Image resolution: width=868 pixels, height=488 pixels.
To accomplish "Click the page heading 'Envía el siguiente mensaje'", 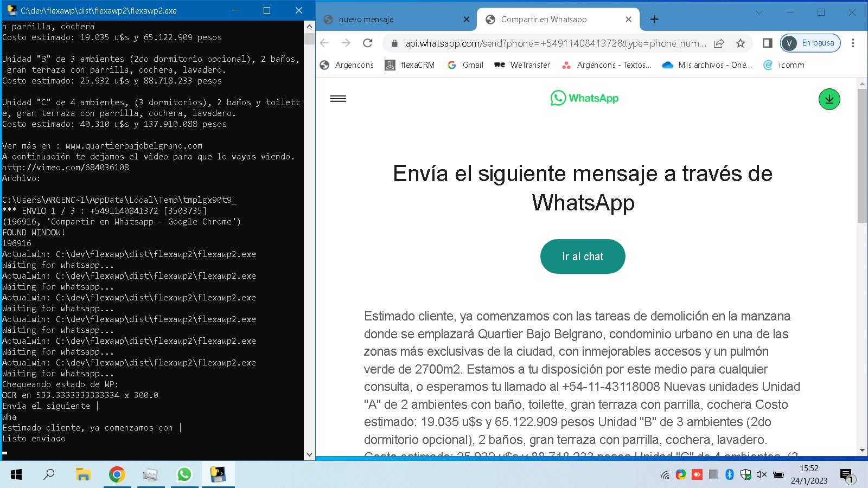I will [583, 188].
